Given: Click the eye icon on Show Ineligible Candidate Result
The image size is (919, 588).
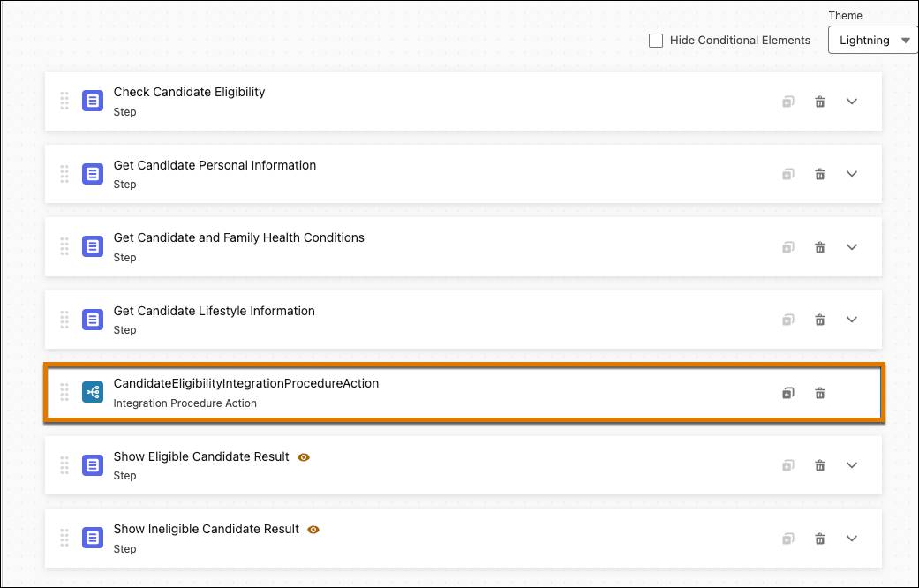Looking at the screenshot, I should point(313,530).
